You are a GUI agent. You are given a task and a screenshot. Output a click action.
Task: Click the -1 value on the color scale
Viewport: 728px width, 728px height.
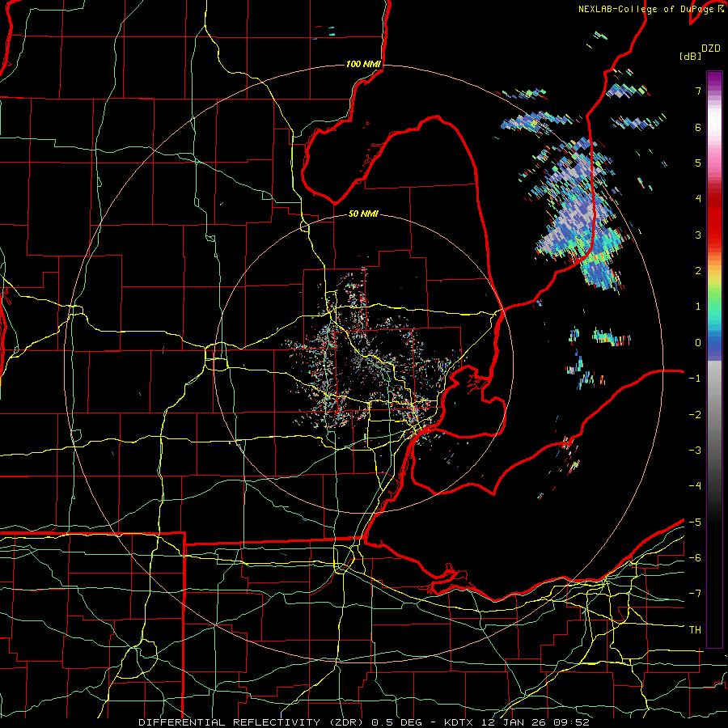695,379
